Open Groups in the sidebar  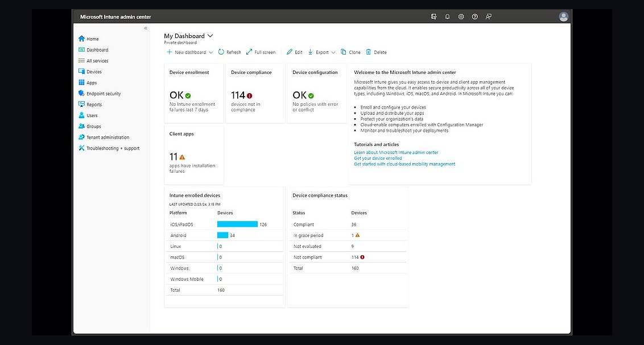point(89,126)
